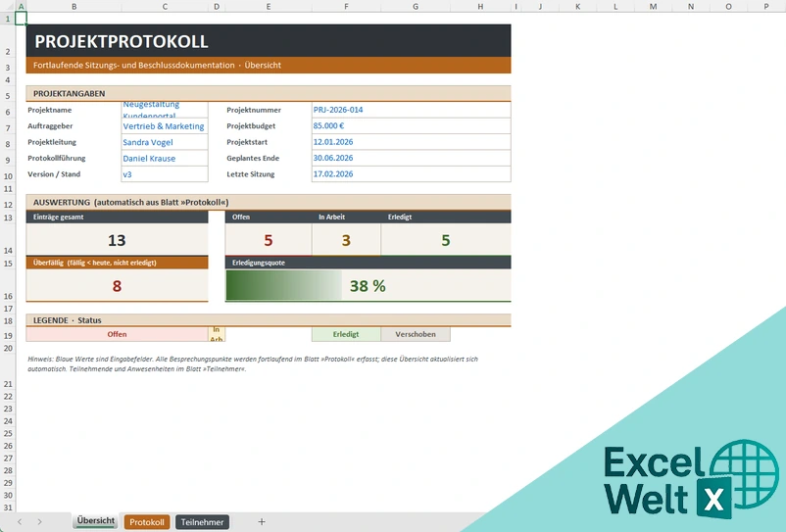This screenshot has height=532, width=786.
Task: Add a new sheet with plus icon
Action: tap(262, 522)
